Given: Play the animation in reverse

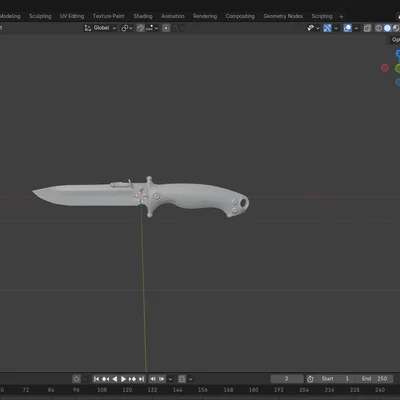Looking at the screenshot, I should (x=115, y=379).
